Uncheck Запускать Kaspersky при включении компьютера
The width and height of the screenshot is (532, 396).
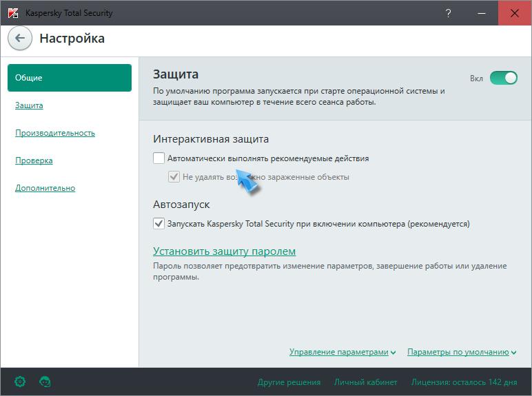tap(158, 223)
